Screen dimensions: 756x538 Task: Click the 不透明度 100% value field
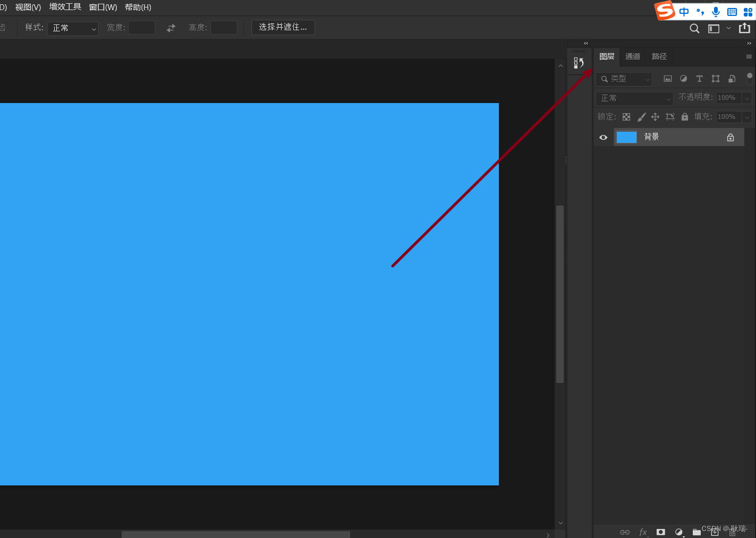tap(729, 98)
